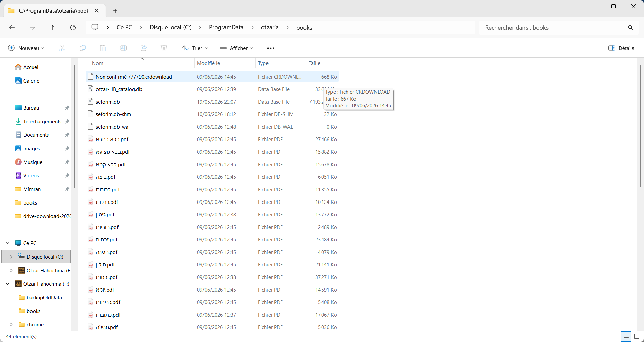Viewport: 644px width, 342px height.
Task: Collapse the expanded Otzar Hahochma (F:) node
Action: point(8,284)
